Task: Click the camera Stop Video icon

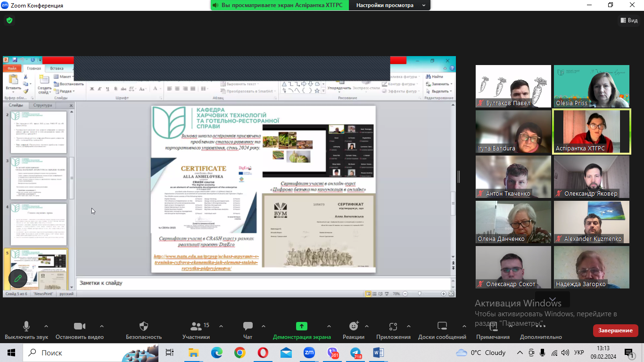Action: (x=80, y=326)
